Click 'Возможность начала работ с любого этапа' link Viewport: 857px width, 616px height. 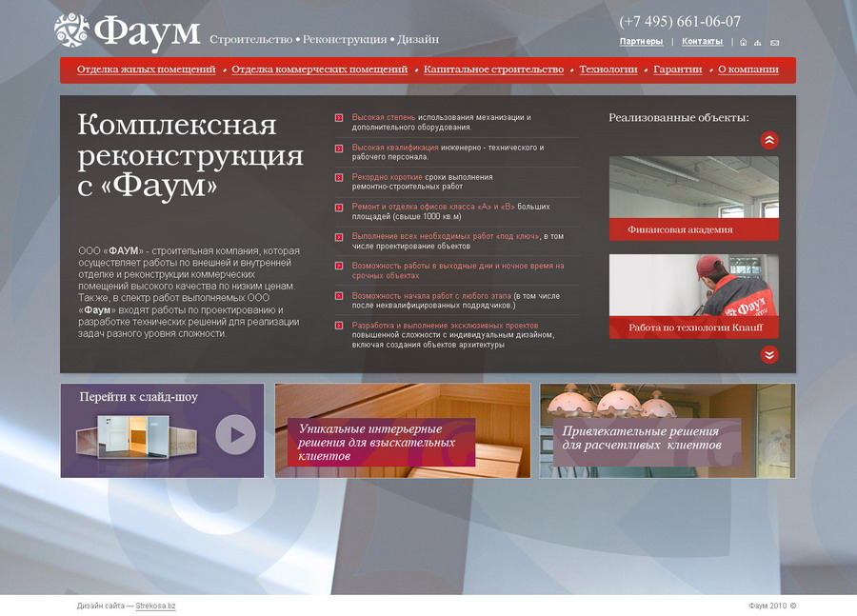[431, 296]
